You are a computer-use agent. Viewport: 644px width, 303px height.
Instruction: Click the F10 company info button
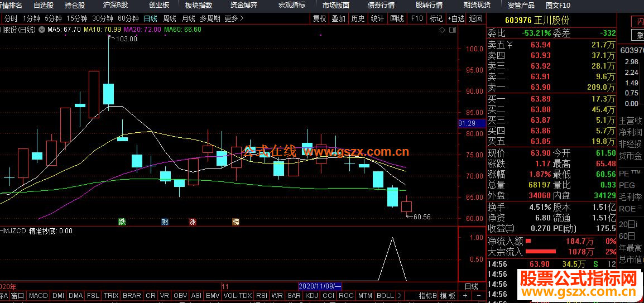416,18
